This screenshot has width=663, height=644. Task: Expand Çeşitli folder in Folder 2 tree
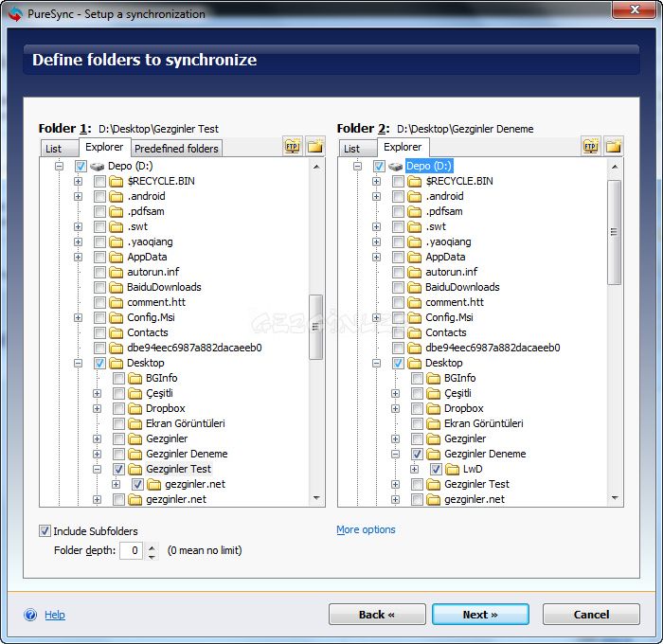[395, 393]
